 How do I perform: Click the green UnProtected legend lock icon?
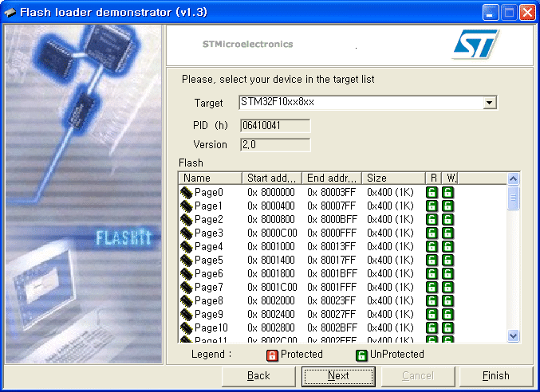pos(361,355)
